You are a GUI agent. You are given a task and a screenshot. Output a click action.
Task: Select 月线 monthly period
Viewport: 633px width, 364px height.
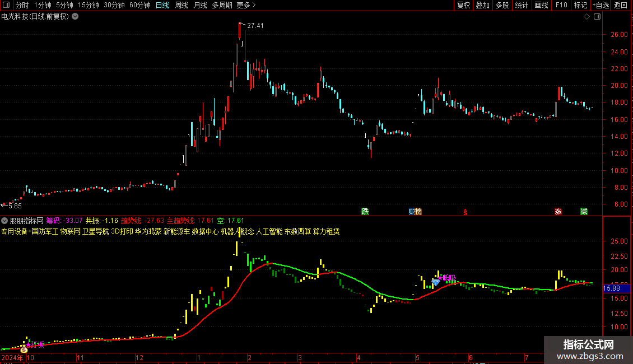coord(200,5)
